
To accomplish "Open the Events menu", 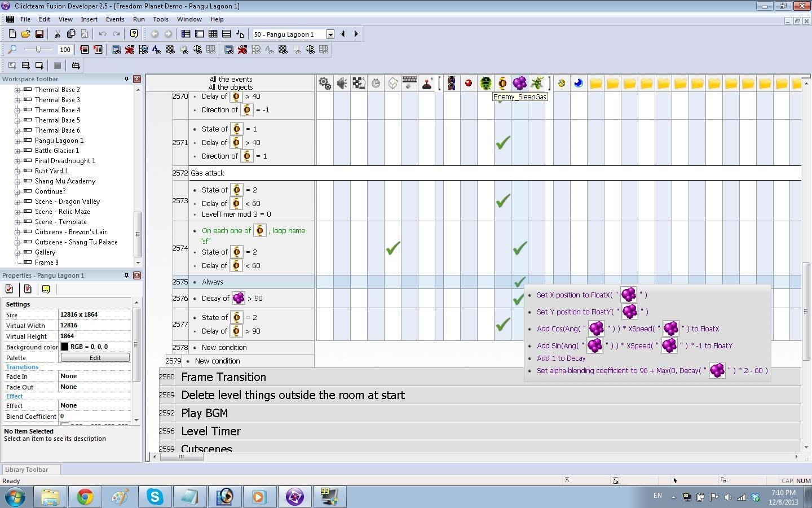I will pyautogui.click(x=115, y=19).
